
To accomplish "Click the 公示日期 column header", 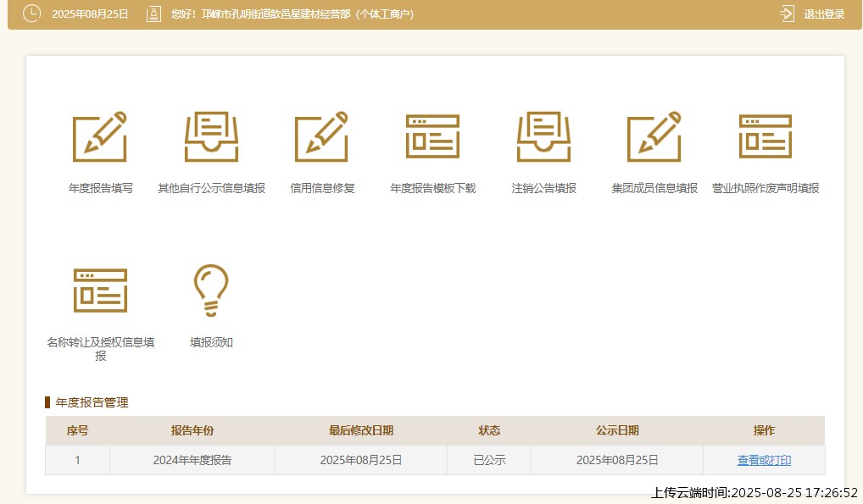I will [x=617, y=430].
